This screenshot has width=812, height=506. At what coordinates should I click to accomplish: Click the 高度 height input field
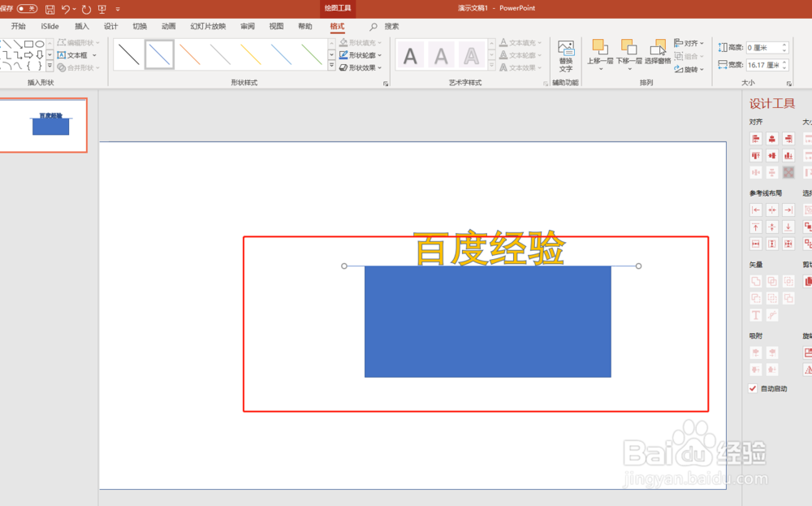[763, 48]
